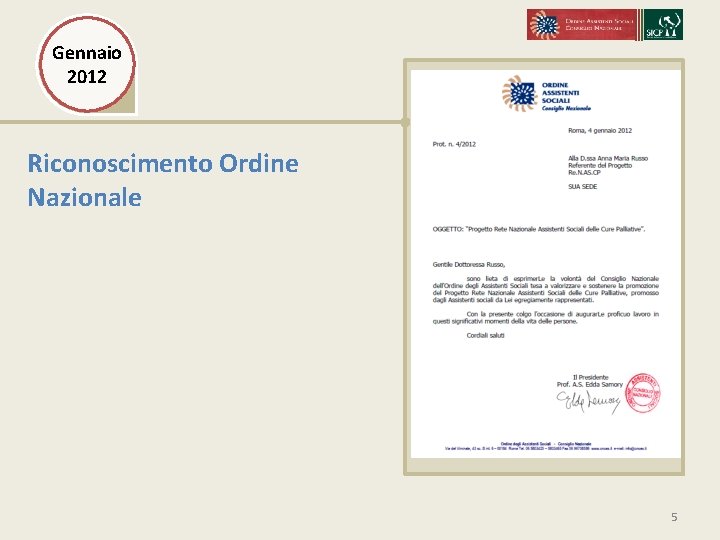Click the paragraph starting Con la presente colgo
Screen dimensions: 720x540
546,318
